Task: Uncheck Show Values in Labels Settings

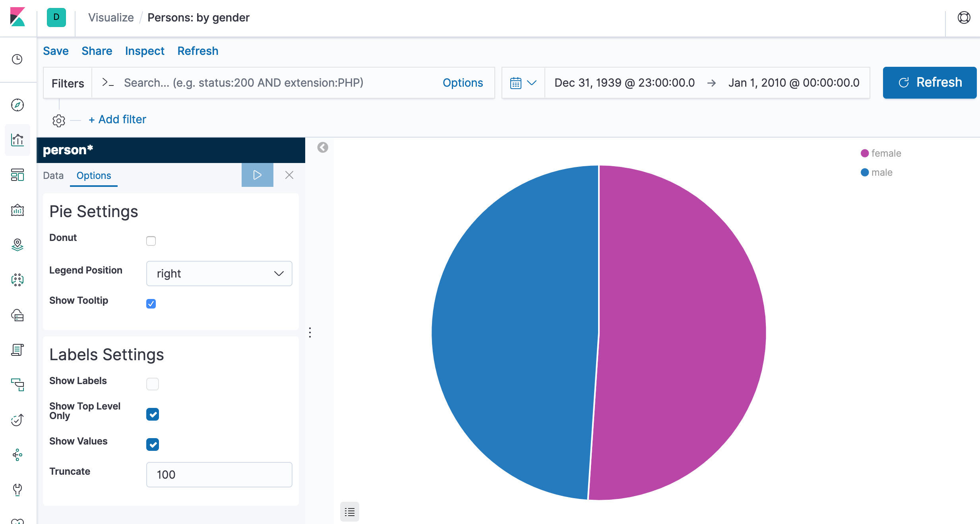Action: 153,444
